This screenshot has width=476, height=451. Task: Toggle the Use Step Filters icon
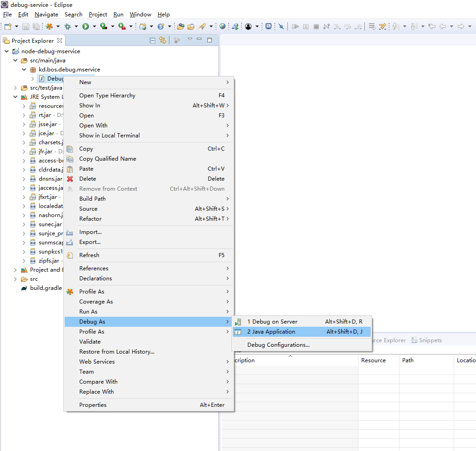pyautogui.click(x=383, y=27)
